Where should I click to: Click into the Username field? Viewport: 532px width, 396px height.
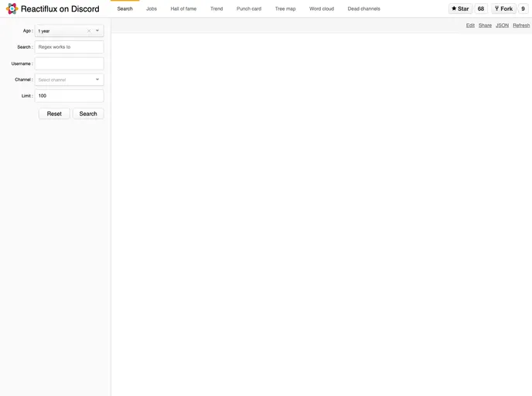coord(70,63)
